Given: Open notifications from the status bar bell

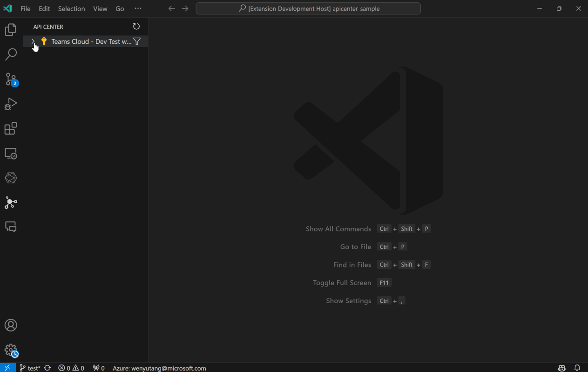Looking at the screenshot, I should click(577, 368).
